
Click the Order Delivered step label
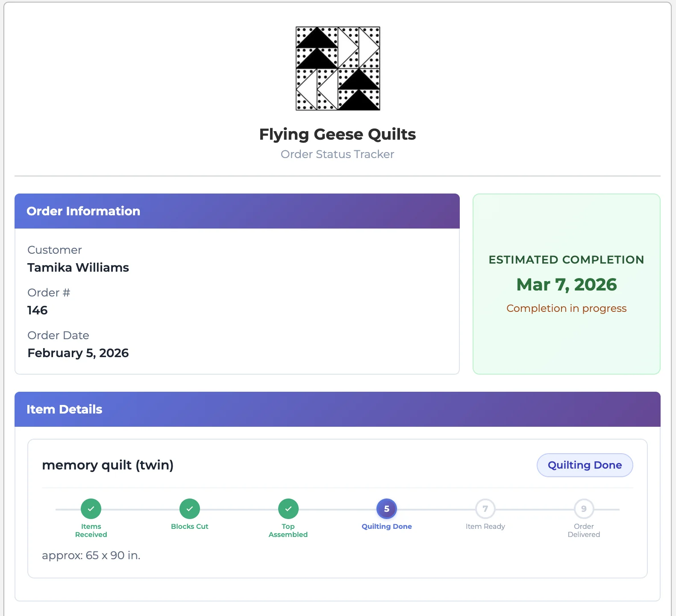[x=584, y=531]
